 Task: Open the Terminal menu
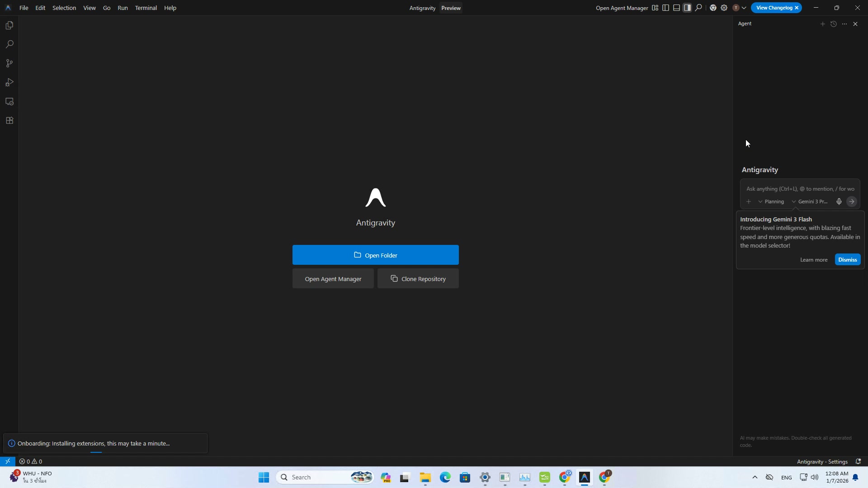[146, 8]
